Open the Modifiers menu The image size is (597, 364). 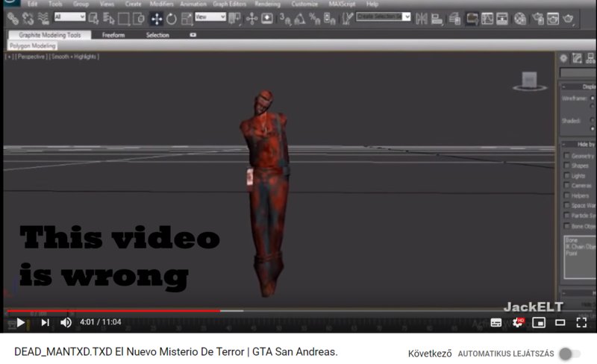click(x=161, y=4)
